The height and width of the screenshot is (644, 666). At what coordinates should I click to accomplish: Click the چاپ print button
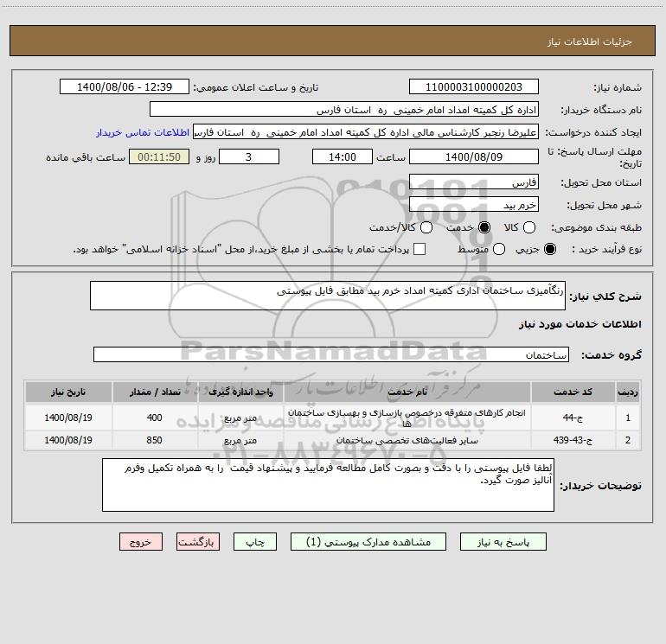255,542
